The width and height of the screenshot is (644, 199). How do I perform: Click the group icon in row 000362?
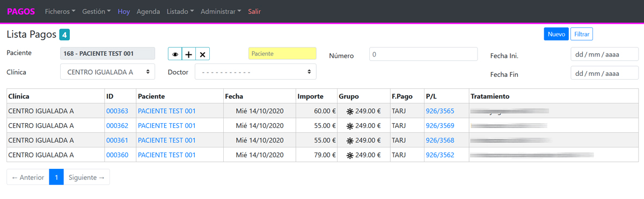pyautogui.click(x=350, y=126)
